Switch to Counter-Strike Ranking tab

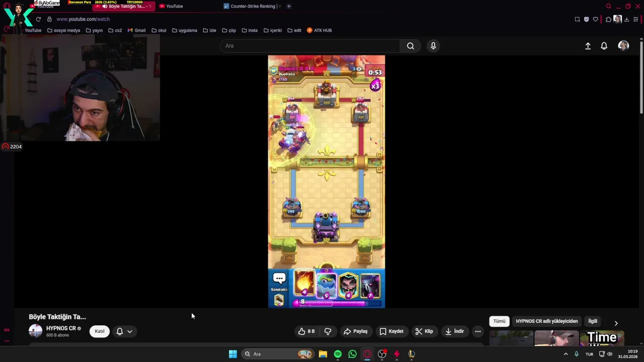point(252,6)
